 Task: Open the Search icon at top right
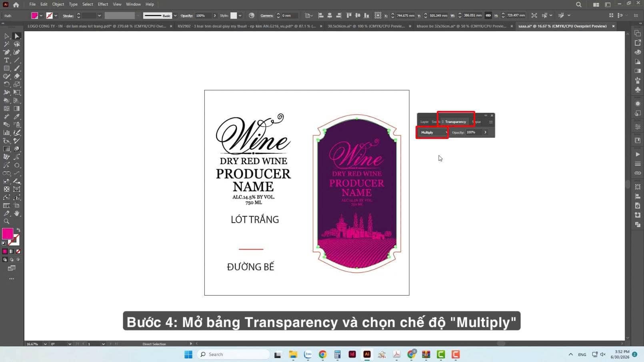pyautogui.click(x=579, y=4)
